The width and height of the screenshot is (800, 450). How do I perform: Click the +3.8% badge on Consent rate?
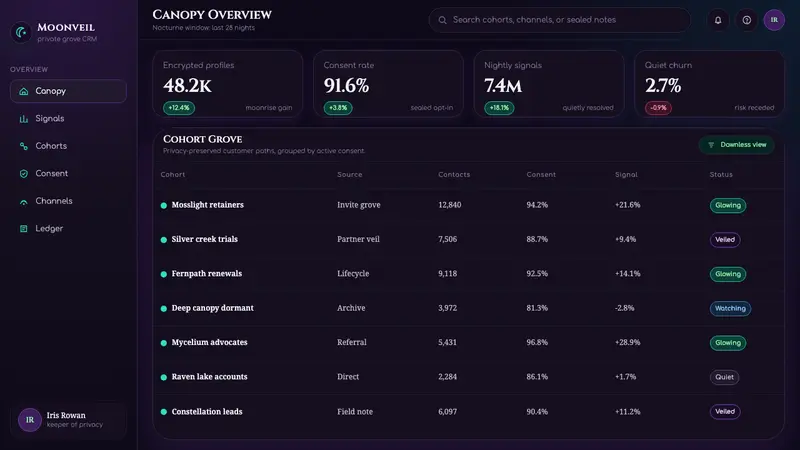(338, 108)
